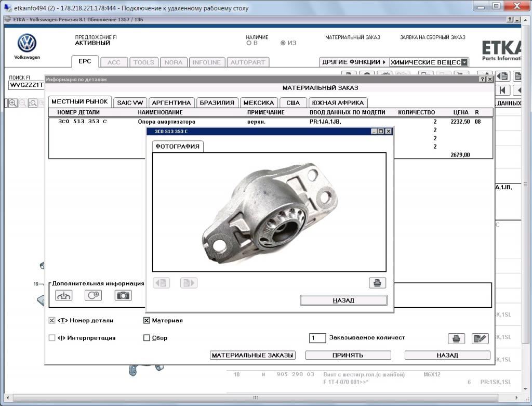The image size is (532, 406).
Task: Switch to the АРГЕНТИНА tab
Action: click(171, 102)
